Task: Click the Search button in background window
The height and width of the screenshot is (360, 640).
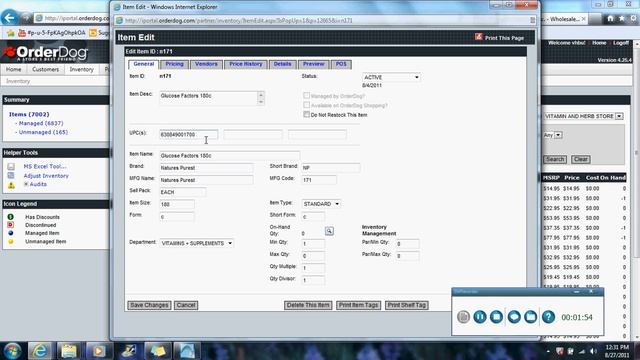Action: click(555, 159)
